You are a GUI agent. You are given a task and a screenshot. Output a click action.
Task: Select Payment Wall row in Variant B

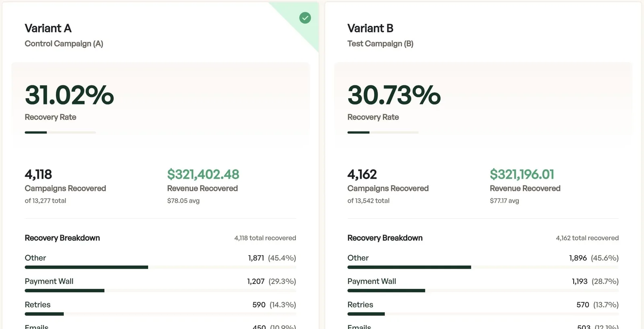[x=483, y=284]
